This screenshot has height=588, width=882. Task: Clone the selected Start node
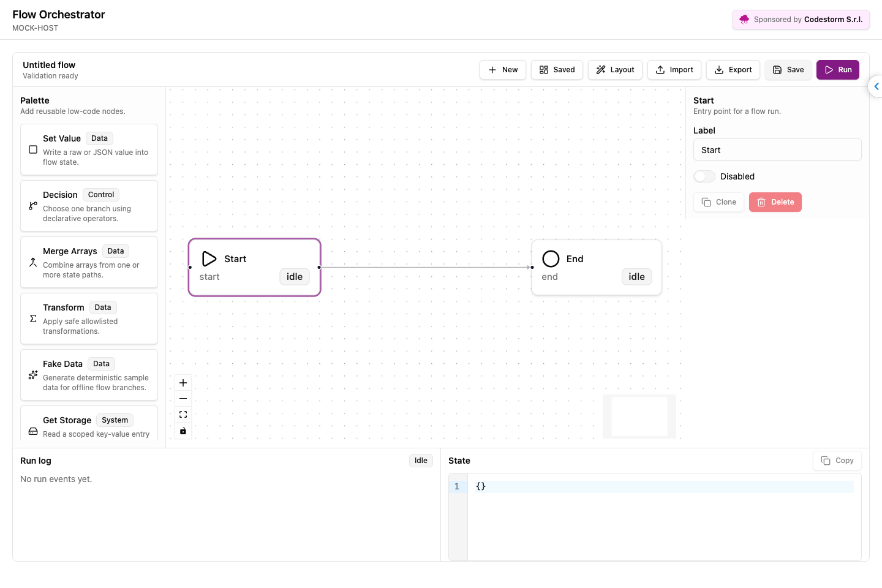pos(719,202)
